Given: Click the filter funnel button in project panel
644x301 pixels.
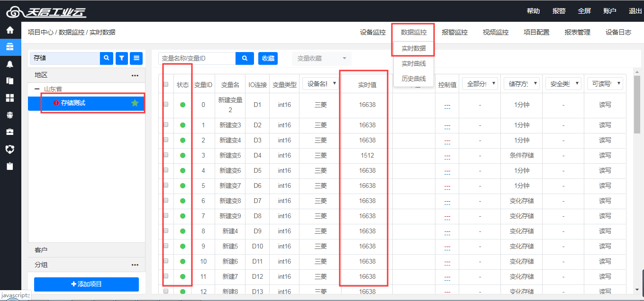Looking at the screenshot, I should (122, 58).
